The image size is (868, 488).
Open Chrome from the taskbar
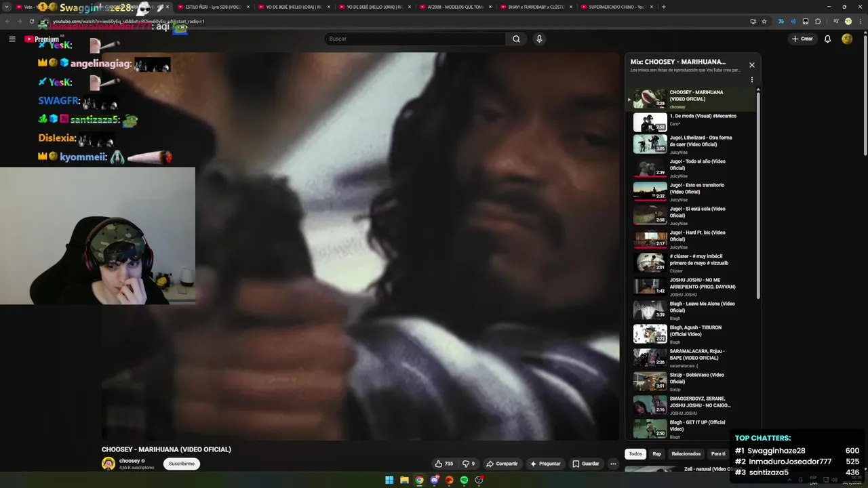click(x=419, y=480)
